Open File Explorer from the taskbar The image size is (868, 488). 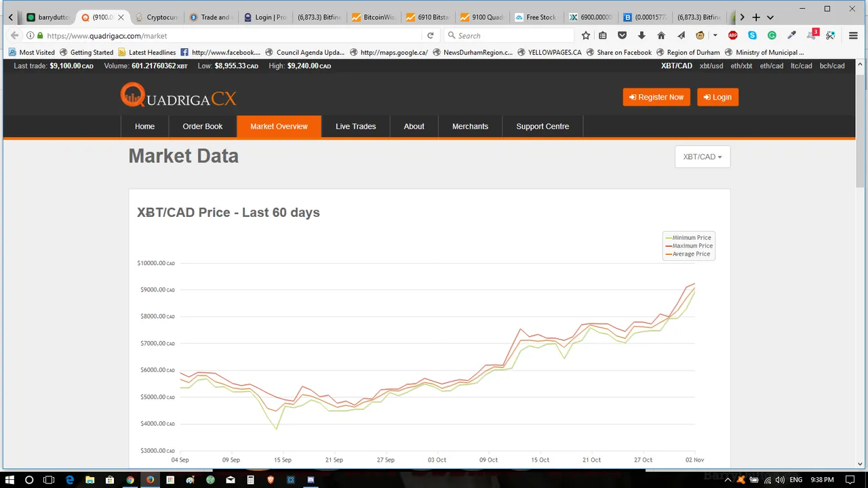(x=90, y=480)
